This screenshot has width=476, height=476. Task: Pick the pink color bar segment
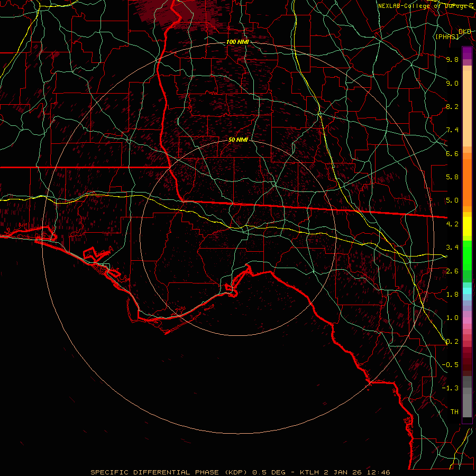(x=467, y=321)
